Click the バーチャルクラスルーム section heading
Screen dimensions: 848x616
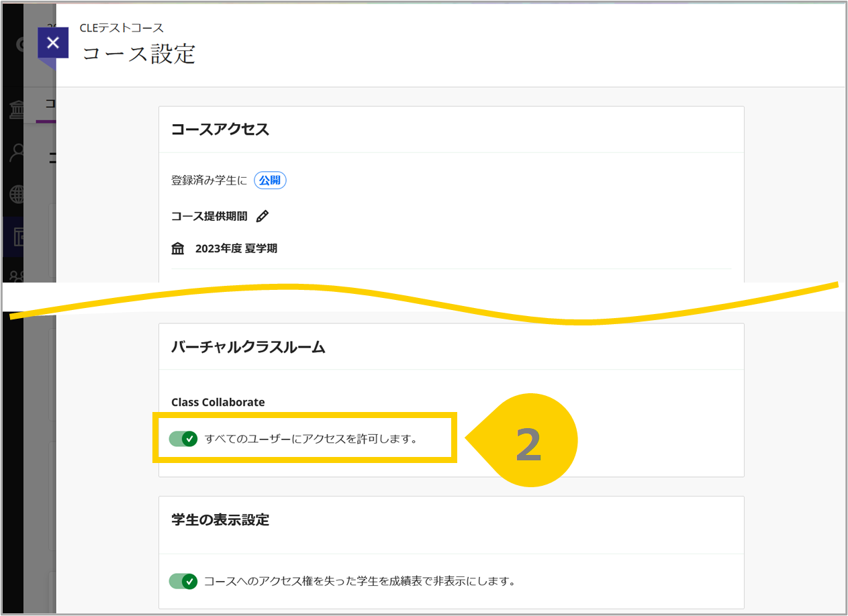click(248, 347)
